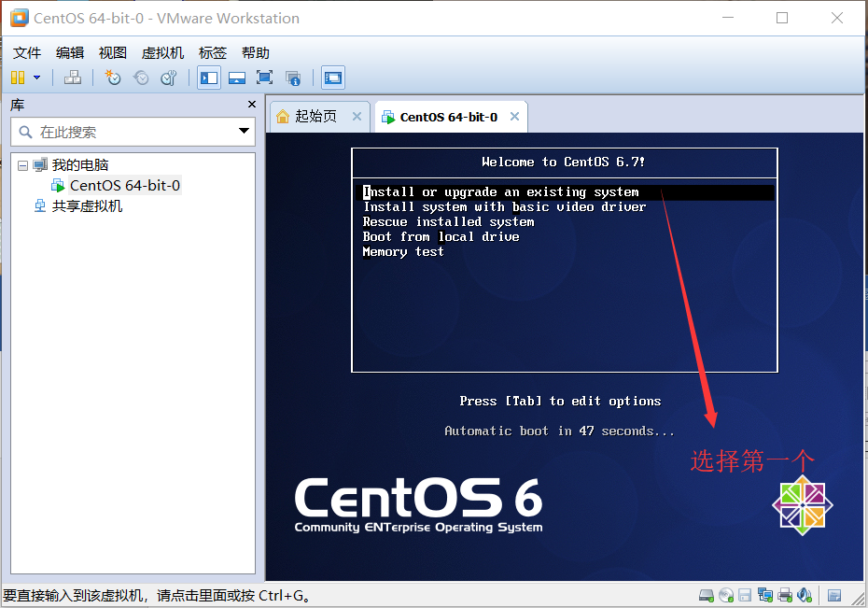Image resolution: width=868 pixels, height=608 pixels.
Task: Select Rescue installed system option
Action: pyautogui.click(x=448, y=222)
